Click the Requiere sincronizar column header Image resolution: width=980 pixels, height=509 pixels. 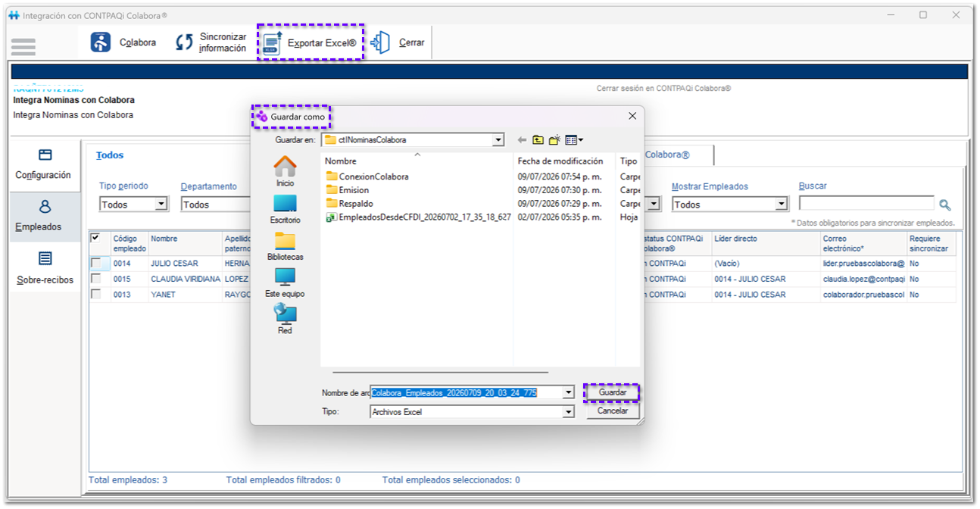[931, 243]
